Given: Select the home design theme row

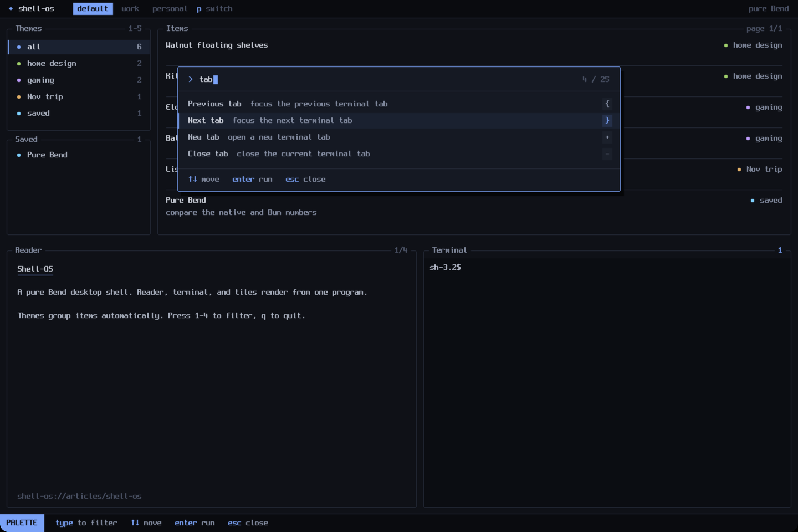Looking at the screenshot, I should [79, 63].
